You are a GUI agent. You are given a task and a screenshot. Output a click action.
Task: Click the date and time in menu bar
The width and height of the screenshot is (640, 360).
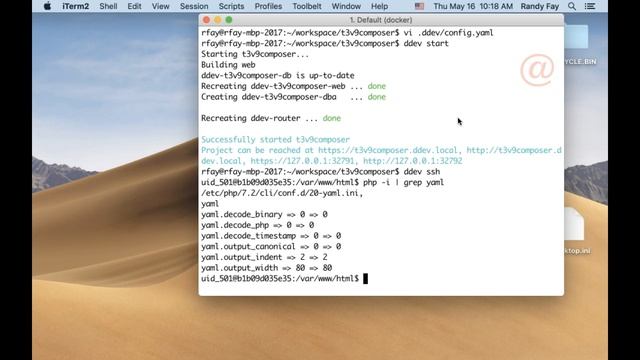[x=473, y=7]
